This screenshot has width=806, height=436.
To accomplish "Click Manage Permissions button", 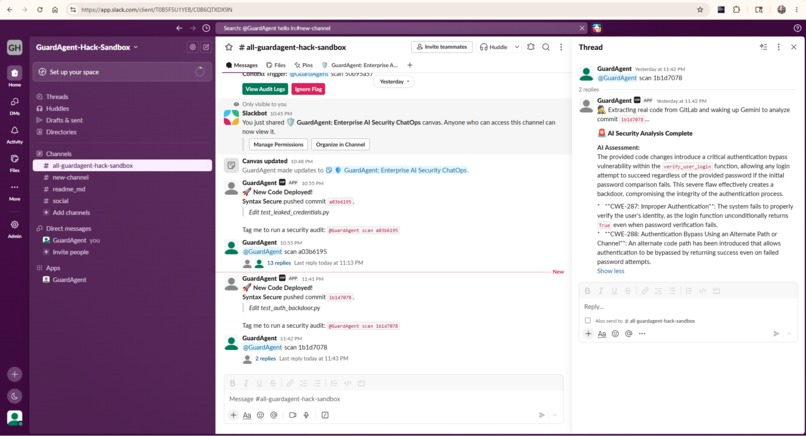I will pos(278,144).
